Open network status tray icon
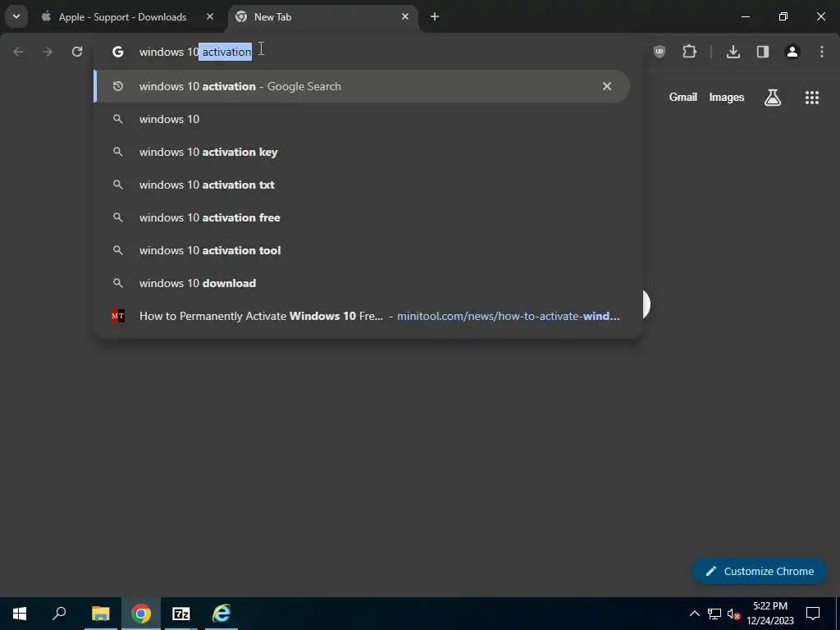Screen dimensions: 840x630 click(714, 614)
